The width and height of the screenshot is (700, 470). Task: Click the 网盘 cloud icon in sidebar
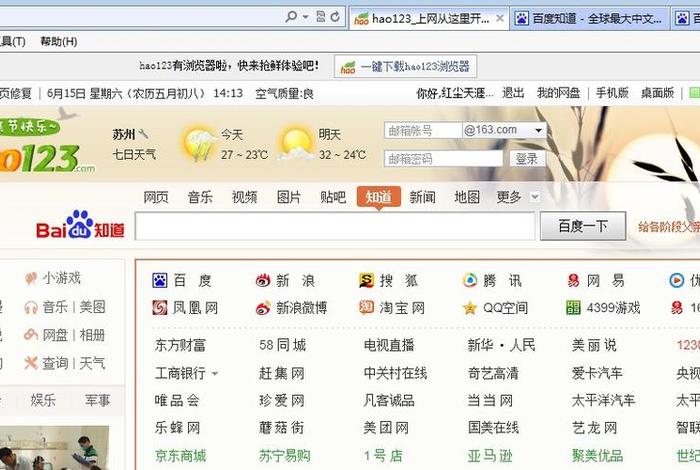coord(31,335)
